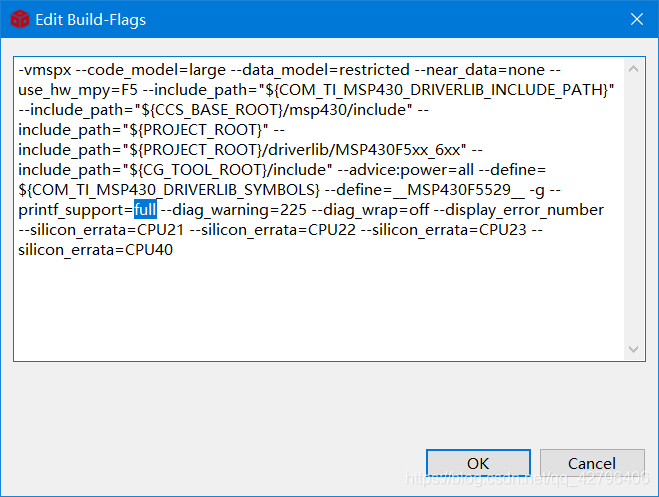Click on "--data_model=restricted" text
Image resolution: width=659 pixels, height=497 pixels.
pyautogui.click(x=320, y=70)
